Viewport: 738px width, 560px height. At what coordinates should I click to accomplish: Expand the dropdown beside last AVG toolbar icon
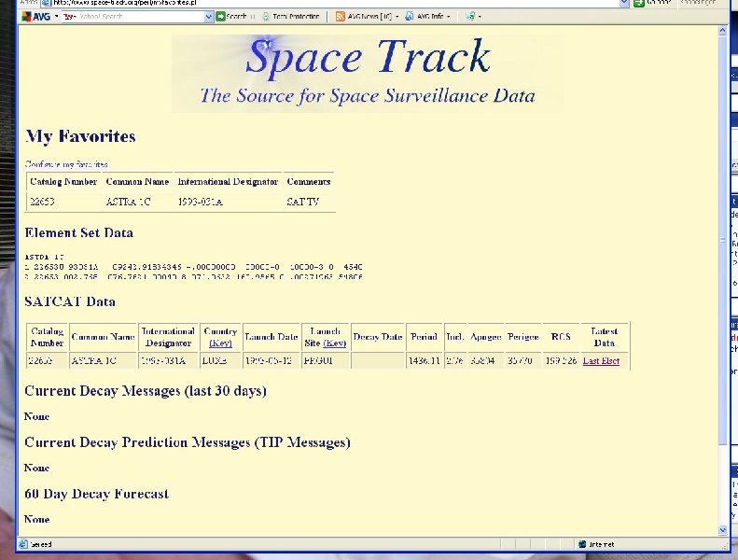pyautogui.click(x=480, y=17)
